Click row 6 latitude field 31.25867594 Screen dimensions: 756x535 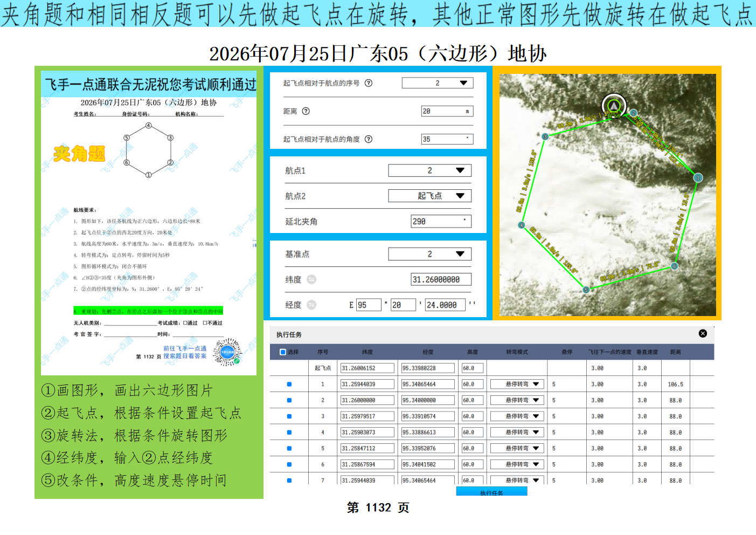pos(369,464)
